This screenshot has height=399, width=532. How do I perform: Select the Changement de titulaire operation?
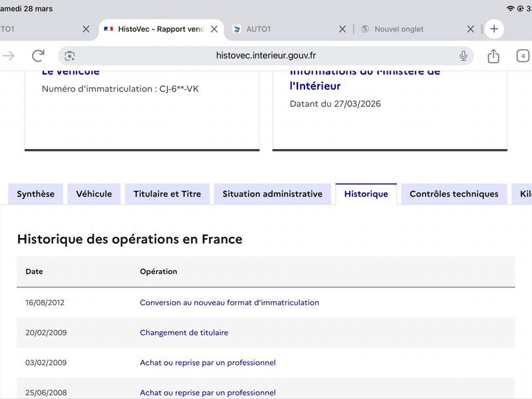184,332
